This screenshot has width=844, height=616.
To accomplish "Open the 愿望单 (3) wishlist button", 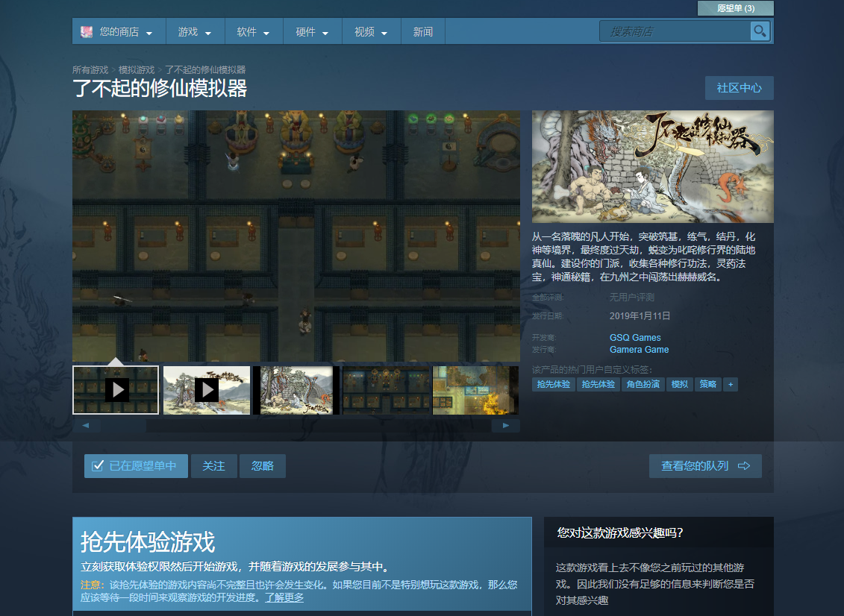I will point(735,8).
